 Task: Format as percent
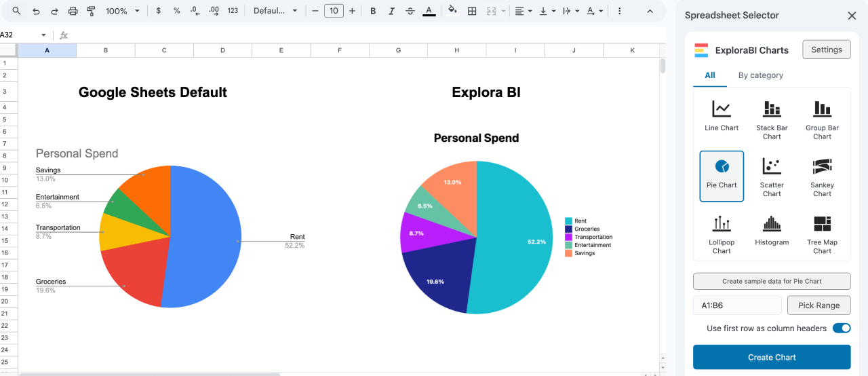176,11
